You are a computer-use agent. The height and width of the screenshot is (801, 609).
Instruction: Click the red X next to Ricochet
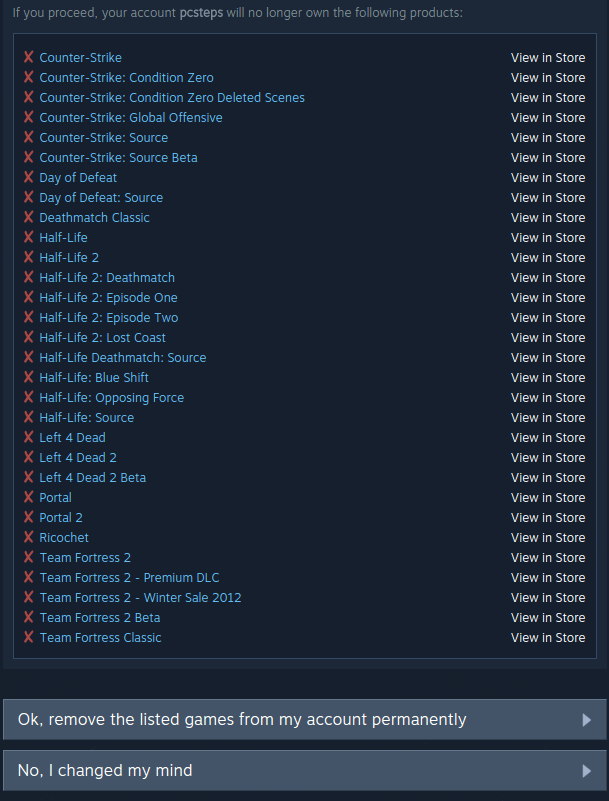(x=29, y=537)
